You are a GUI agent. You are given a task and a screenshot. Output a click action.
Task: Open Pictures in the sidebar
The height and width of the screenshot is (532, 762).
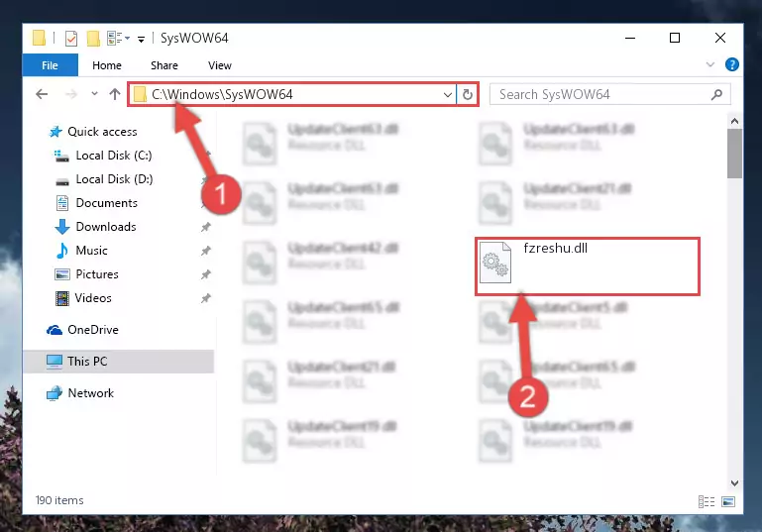(x=97, y=274)
